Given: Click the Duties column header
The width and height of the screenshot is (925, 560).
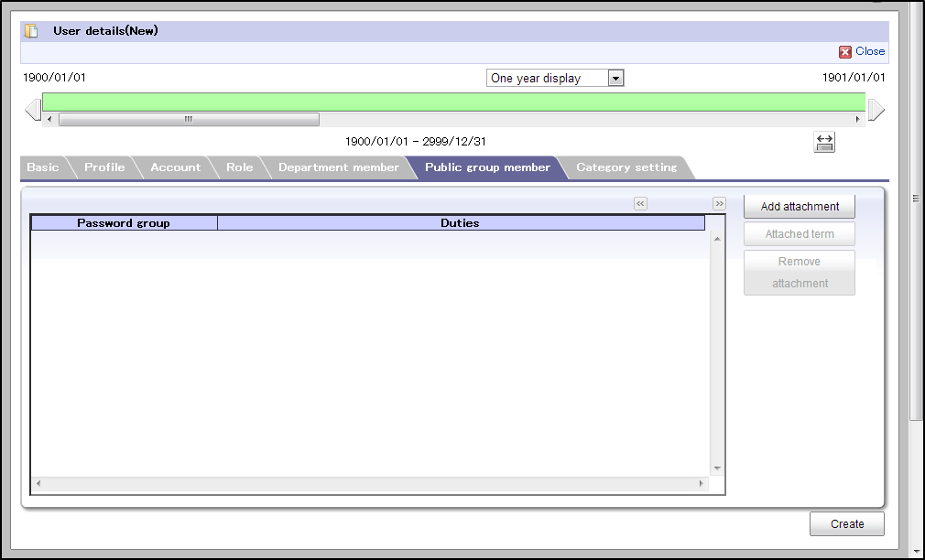Looking at the screenshot, I should [461, 223].
